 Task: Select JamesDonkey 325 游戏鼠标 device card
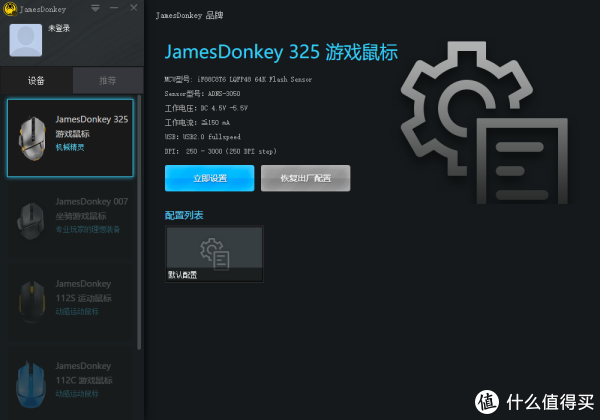[70, 138]
